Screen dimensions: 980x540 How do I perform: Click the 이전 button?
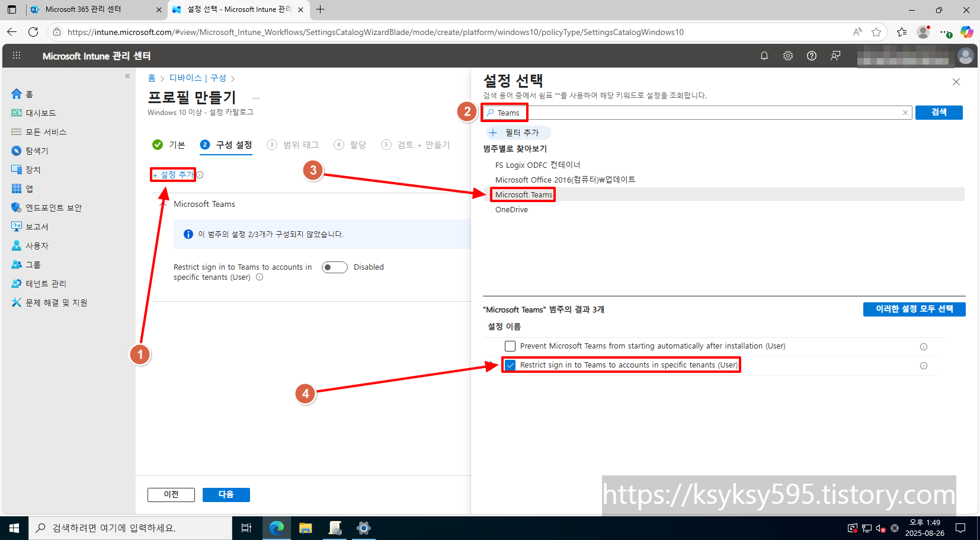(171, 495)
